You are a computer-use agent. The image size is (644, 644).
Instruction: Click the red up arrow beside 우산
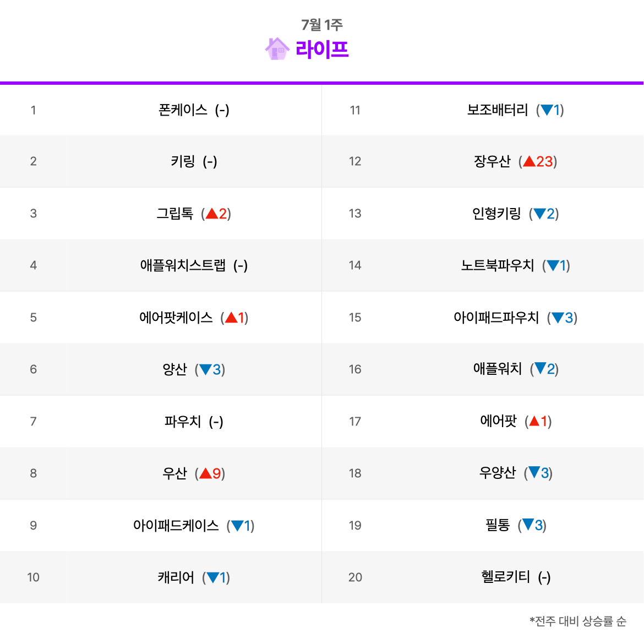[205, 473]
